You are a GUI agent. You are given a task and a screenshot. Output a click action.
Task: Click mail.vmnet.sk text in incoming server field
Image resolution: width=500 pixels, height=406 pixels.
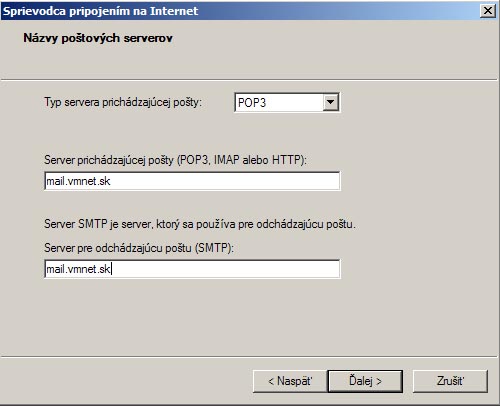[x=78, y=181]
